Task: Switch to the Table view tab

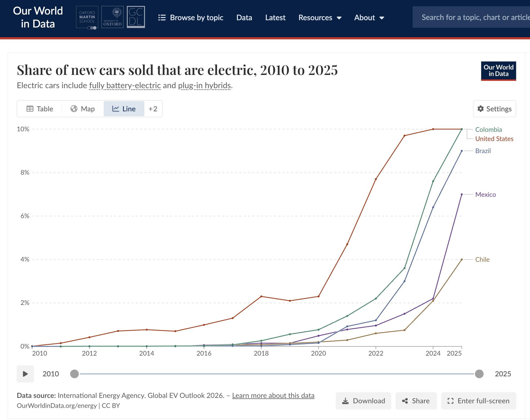Action: click(x=40, y=109)
